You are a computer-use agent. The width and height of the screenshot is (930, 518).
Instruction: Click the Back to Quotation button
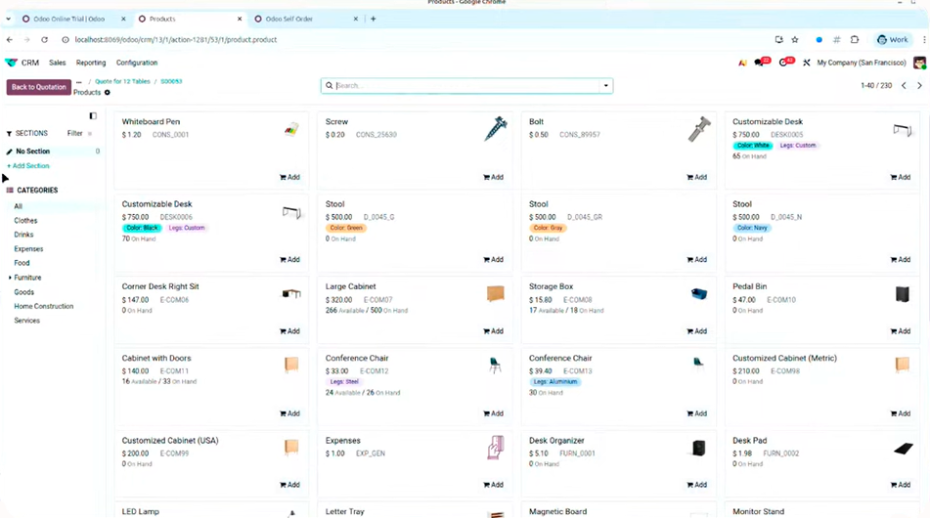pos(39,87)
